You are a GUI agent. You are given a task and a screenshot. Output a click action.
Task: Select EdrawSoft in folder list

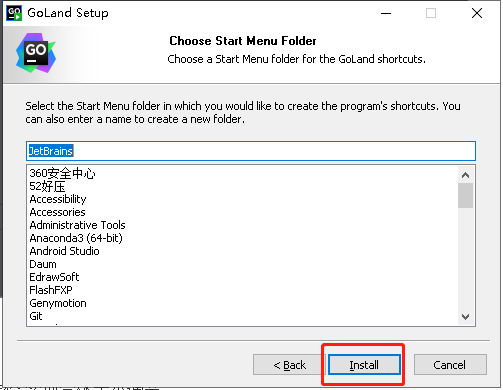point(54,277)
